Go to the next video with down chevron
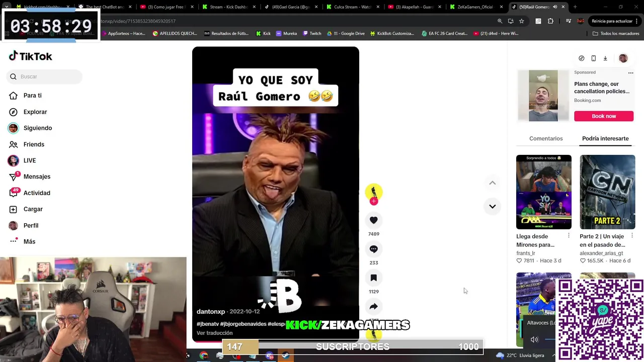The height and width of the screenshot is (362, 644). coord(492,206)
